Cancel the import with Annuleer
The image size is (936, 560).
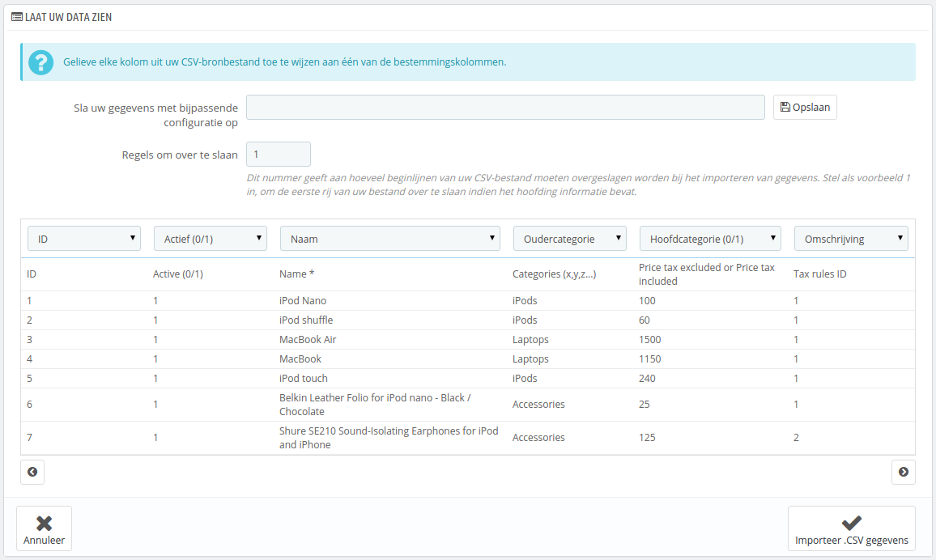click(45, 528)
